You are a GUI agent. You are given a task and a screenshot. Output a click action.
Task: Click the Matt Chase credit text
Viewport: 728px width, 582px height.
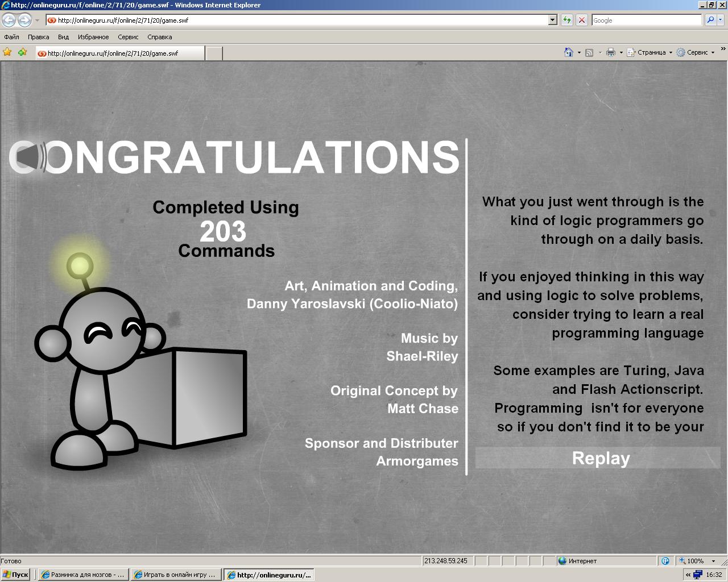point(423,408)
